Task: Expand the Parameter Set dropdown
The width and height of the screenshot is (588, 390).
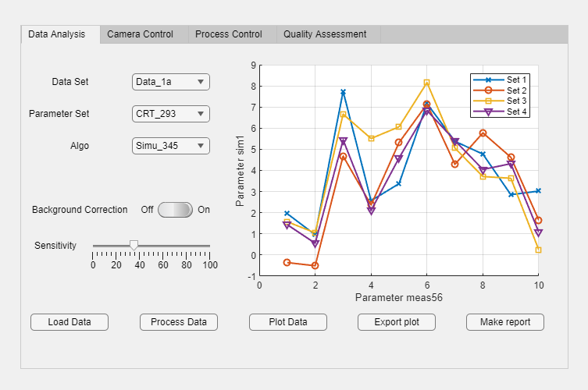Action: click(171, 114)
